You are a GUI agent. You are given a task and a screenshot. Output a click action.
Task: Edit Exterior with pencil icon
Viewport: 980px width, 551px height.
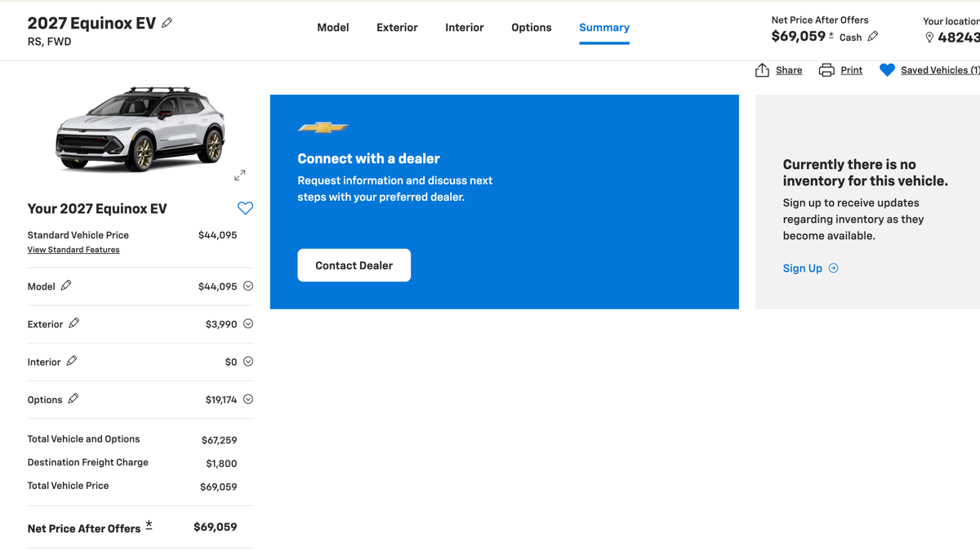coord(74,323)
